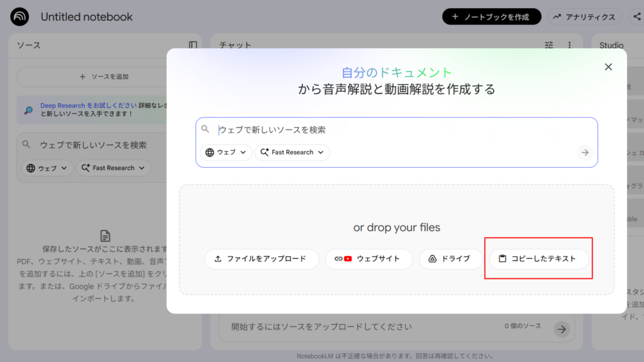Submit the dialog search with the arrow icon
The height and width of the screenshot is (362, 644).
point(584,152)
